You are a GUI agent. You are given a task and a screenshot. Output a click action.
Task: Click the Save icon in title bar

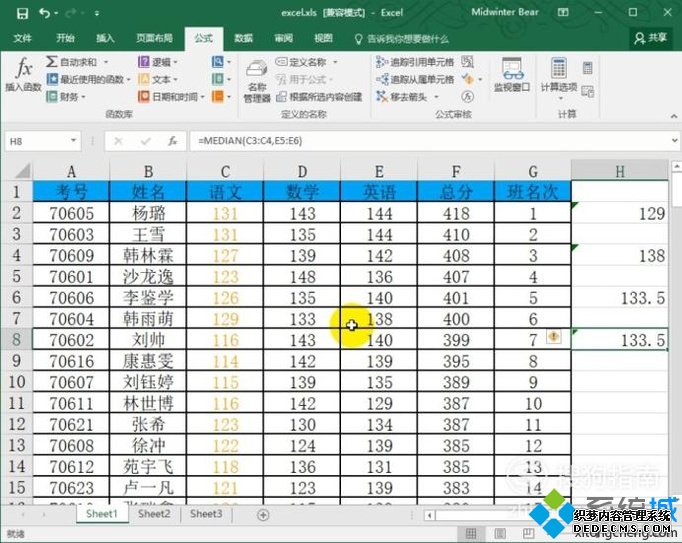pyautogui.click(x=22, y=13)
